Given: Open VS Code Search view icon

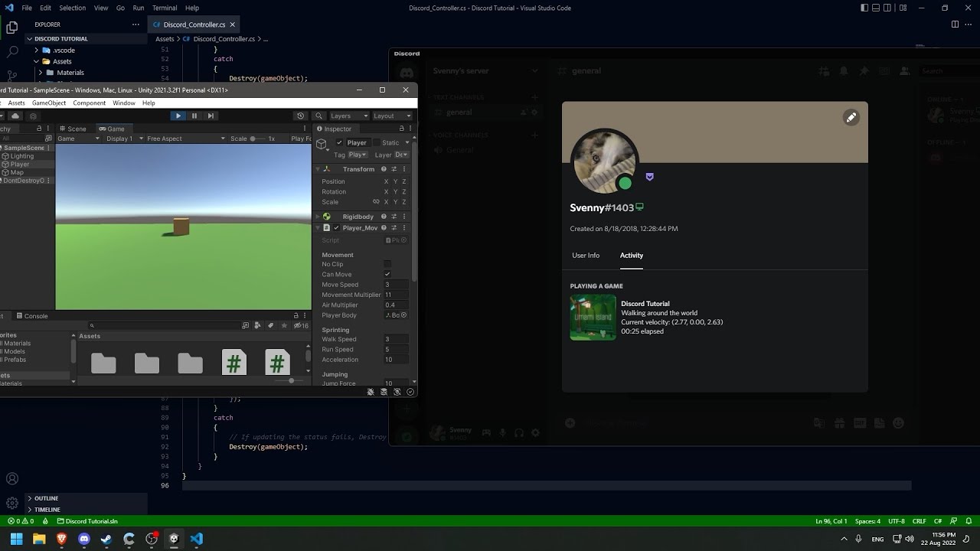Looking at the screenshot, I should [12, 52].
